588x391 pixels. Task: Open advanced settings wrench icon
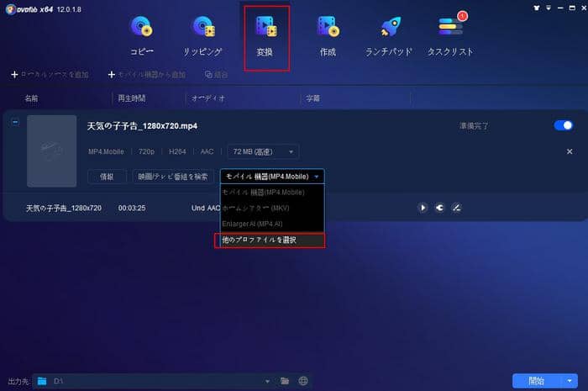439,208
